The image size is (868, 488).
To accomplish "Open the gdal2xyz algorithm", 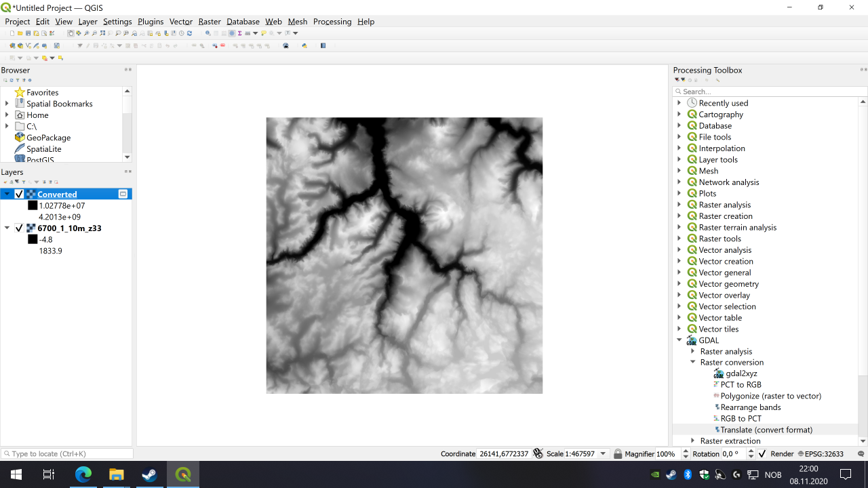I will [x=741, y=373].
